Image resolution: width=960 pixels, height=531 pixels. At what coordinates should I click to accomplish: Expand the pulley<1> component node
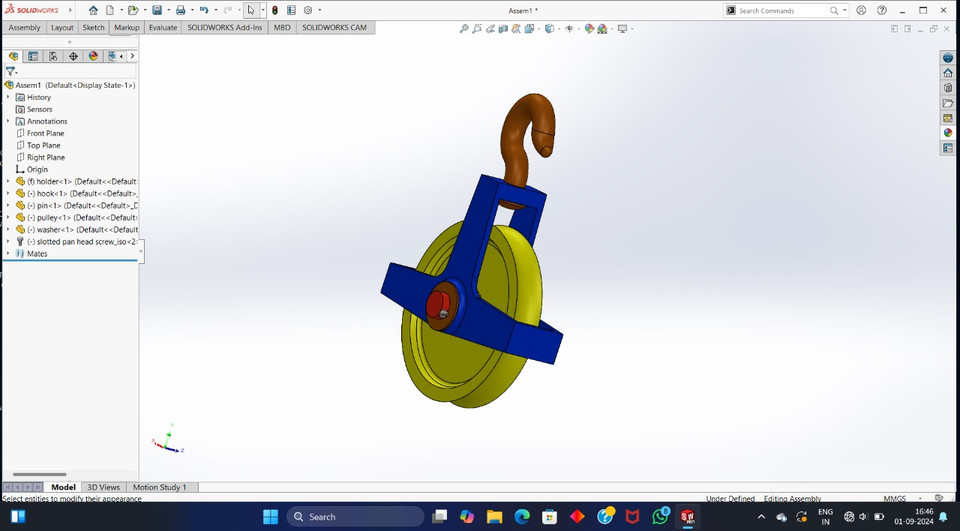pos(8,217)
